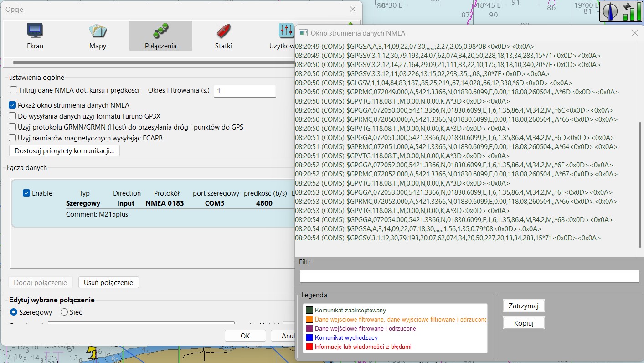This screenshot has width=644, height=363.
Task: Click the prędkość (b/s) column header
Action: point(266,193)
